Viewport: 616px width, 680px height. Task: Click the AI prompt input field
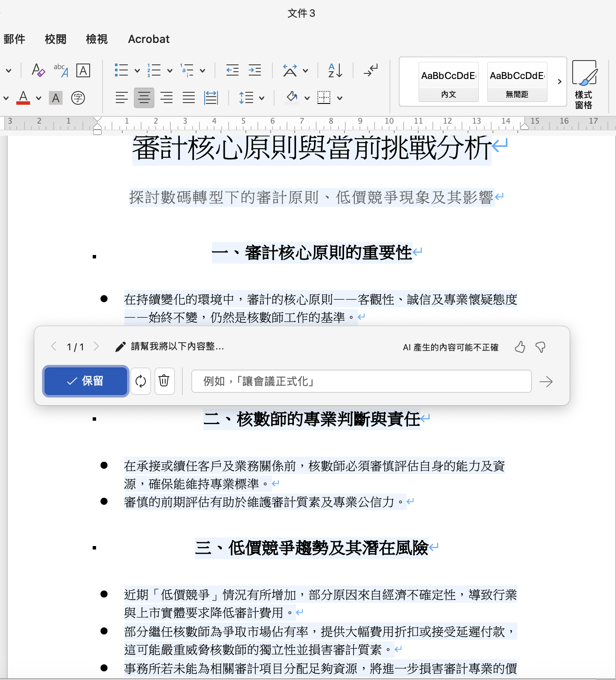pyautogui.click(x=361, y=381)
